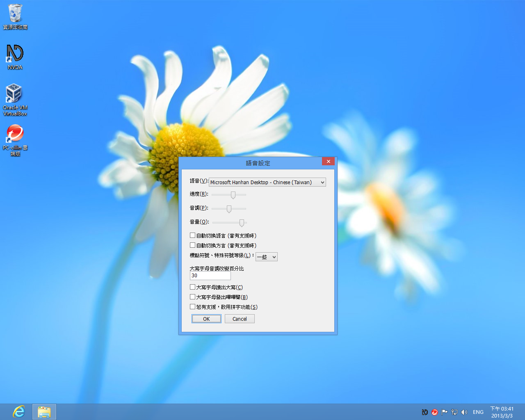The image size is (525, 420).
Task: Open the NVDA system tray icon
Action: pos(425,412)
